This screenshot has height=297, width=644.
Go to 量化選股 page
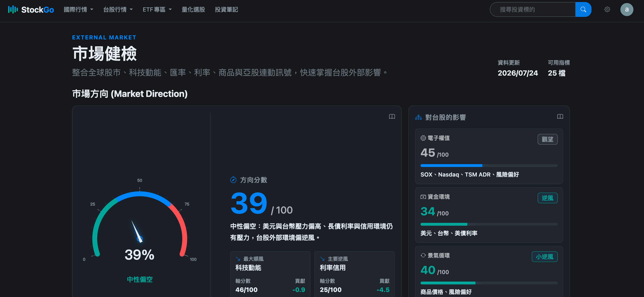point(193,10)
